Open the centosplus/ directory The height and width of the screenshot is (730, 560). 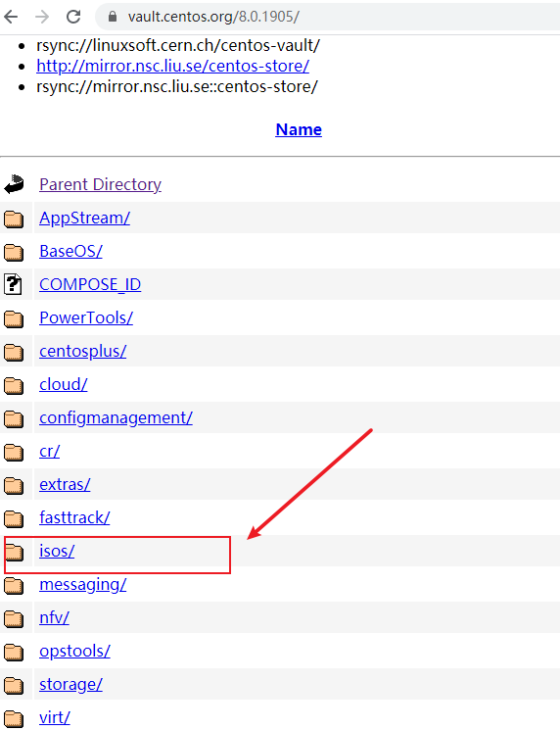coord(83,351)
